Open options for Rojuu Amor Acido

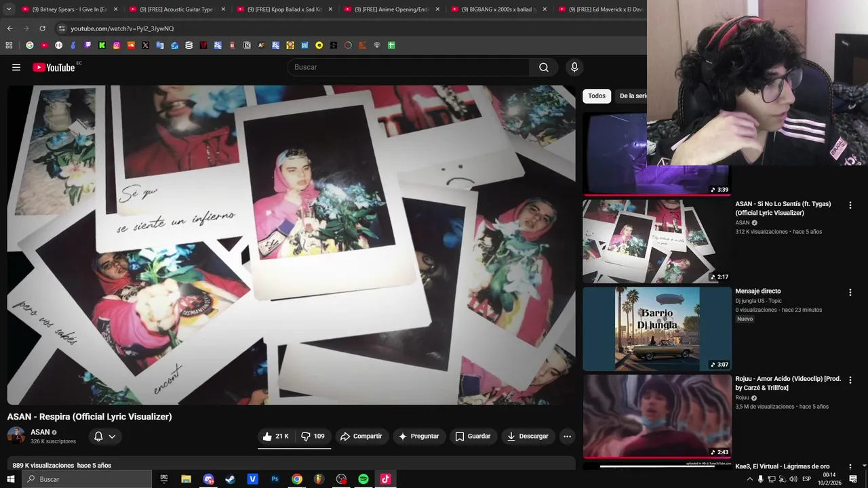850,380
